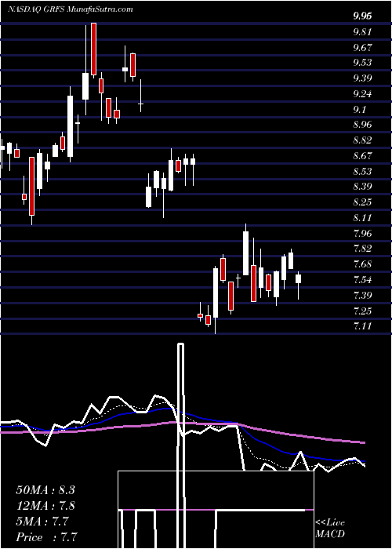The height and width of the screenshot is (549, 392).
Task: Select the 9.81 price label
Action: [362, 32]
